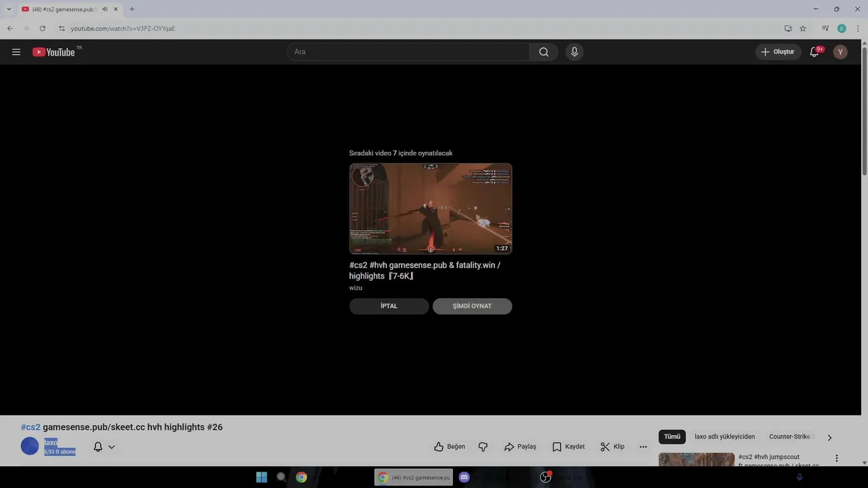868x488 pixels.
Task: Save the video with Kaydet
Action: click(568, 447)
